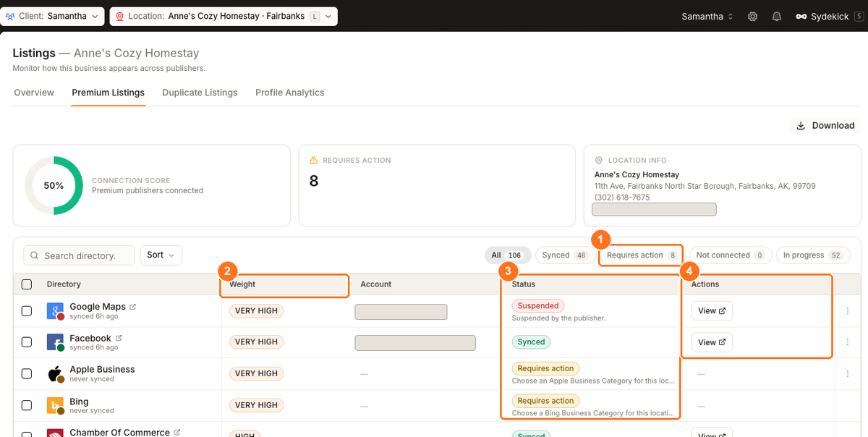Click the Google Maps logo icon
This screenshot has height=437, width=868.
pos(55,311)
